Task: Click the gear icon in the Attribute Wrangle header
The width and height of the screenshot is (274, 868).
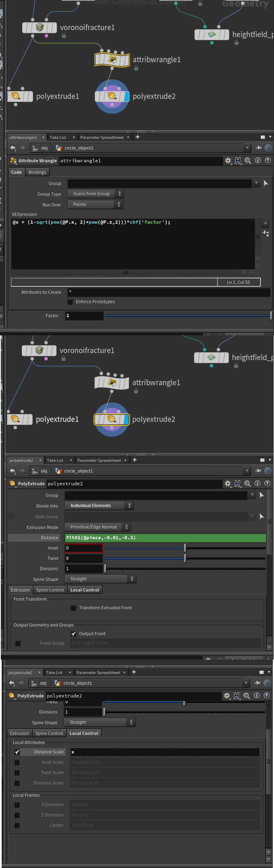Action: tap(228, 161)
